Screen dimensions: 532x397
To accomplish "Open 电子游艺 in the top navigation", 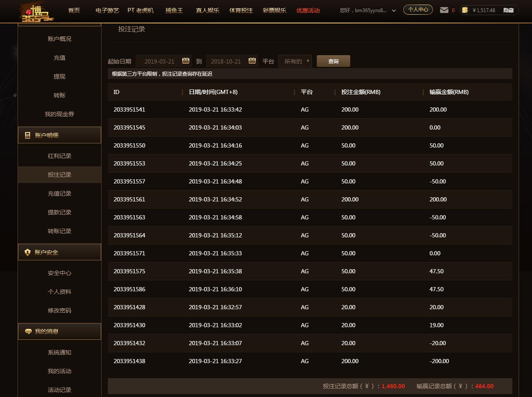I will pos(107,10).
